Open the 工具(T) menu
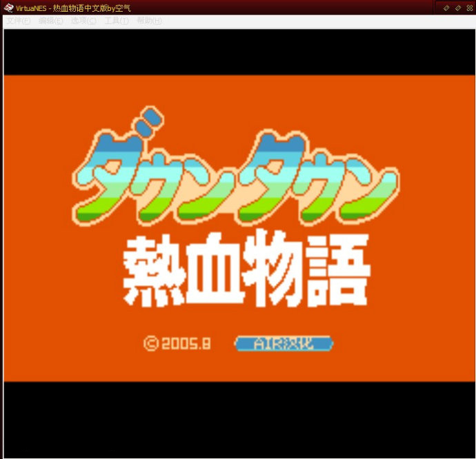The height and width of the screenshot is (459, 476). 117,21
